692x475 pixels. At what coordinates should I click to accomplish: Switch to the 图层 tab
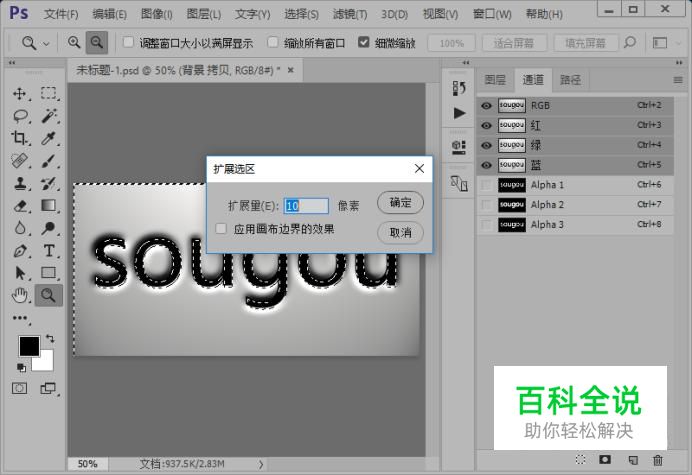(495, 80)
